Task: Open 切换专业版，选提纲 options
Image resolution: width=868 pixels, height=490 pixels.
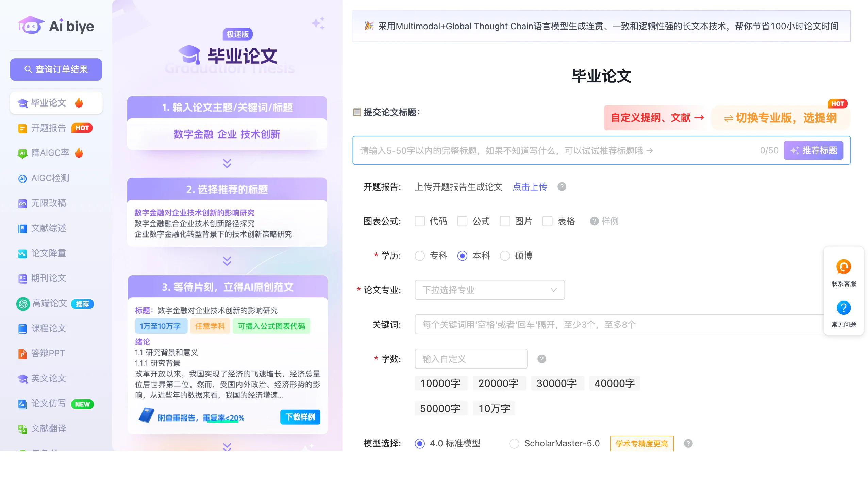Action: pos(780,118)
